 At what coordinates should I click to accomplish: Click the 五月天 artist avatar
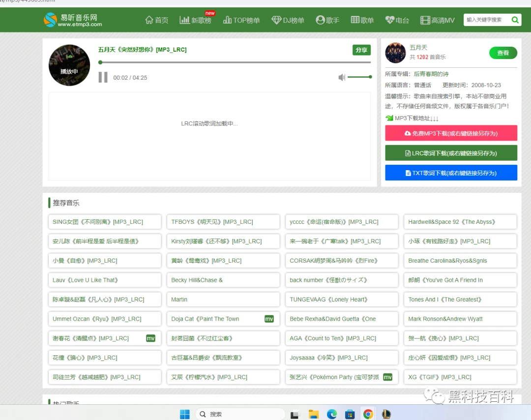click(395, 53)
